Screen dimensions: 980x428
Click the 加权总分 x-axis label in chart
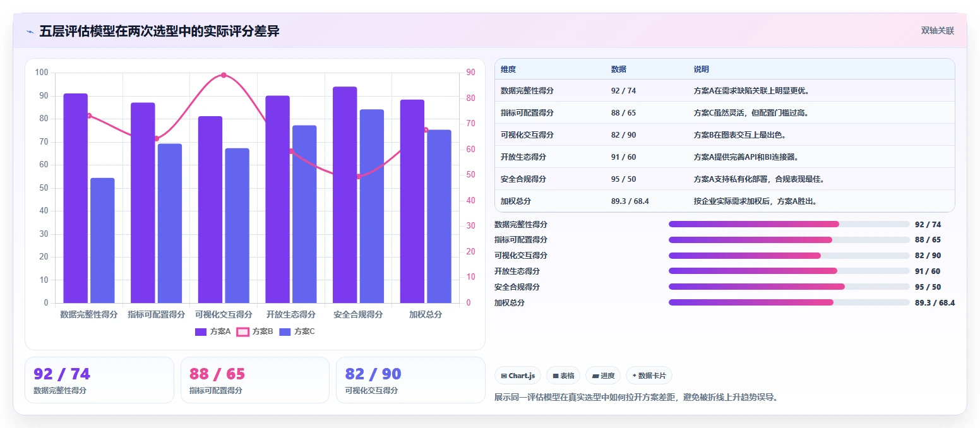point(426,314)
